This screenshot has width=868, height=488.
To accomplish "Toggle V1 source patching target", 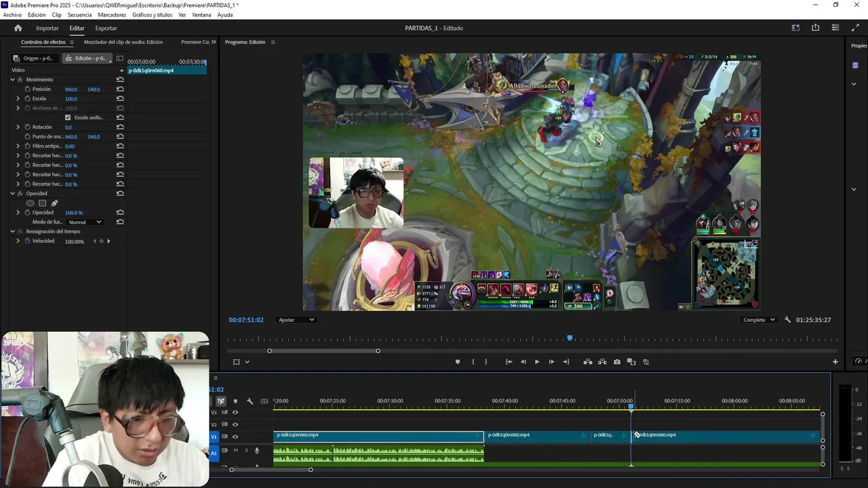I will [214, 436].
